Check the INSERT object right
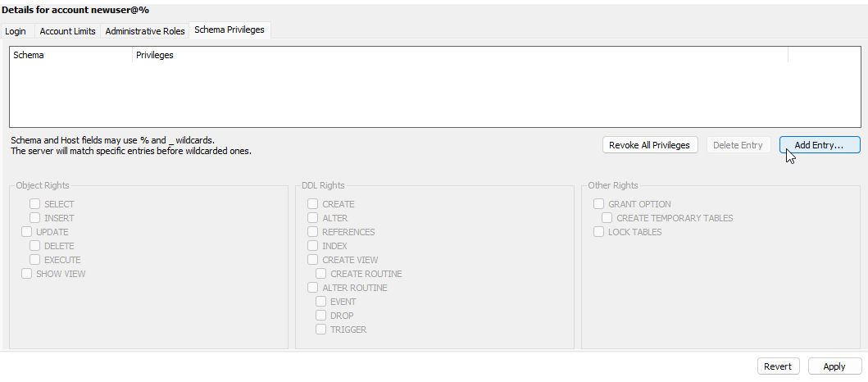This screenshot has width=868, height=382. point(35,218)
